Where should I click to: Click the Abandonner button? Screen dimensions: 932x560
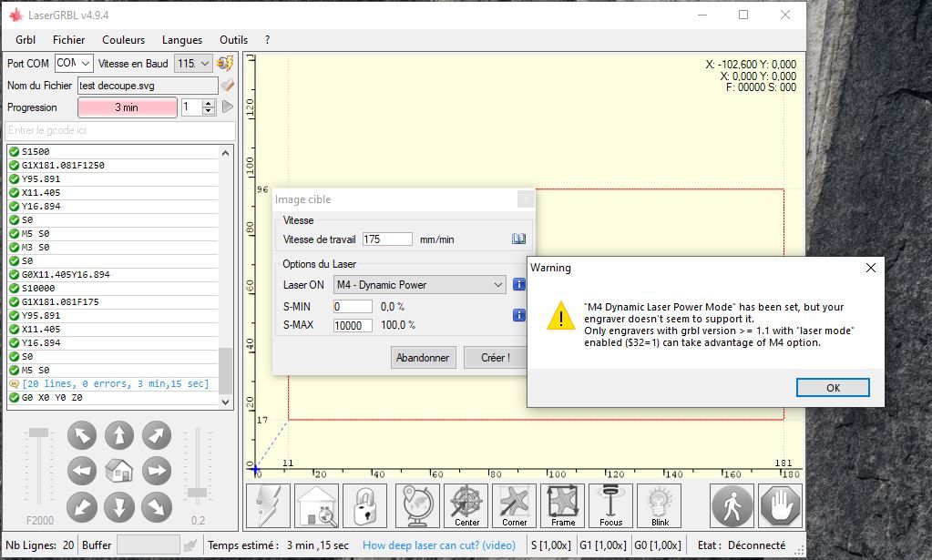click(x=423, y=358)
